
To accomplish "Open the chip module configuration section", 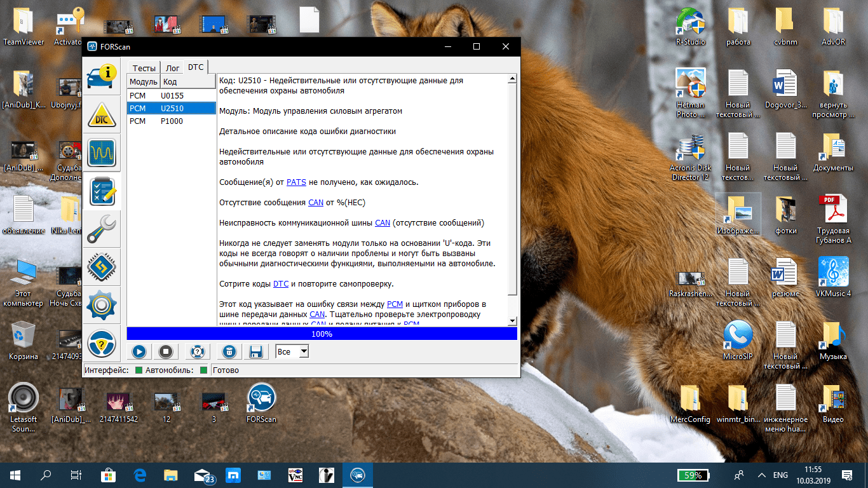I will point(101,268).
